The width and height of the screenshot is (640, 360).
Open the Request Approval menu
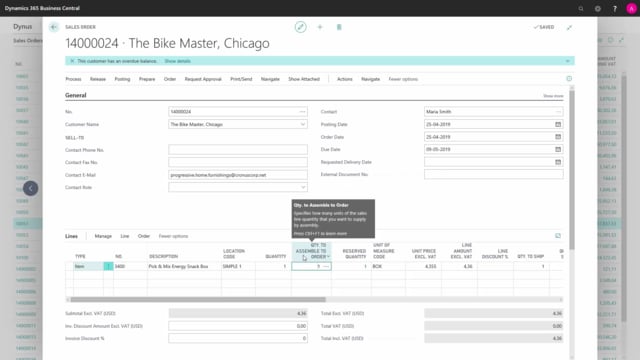point(203,79)
